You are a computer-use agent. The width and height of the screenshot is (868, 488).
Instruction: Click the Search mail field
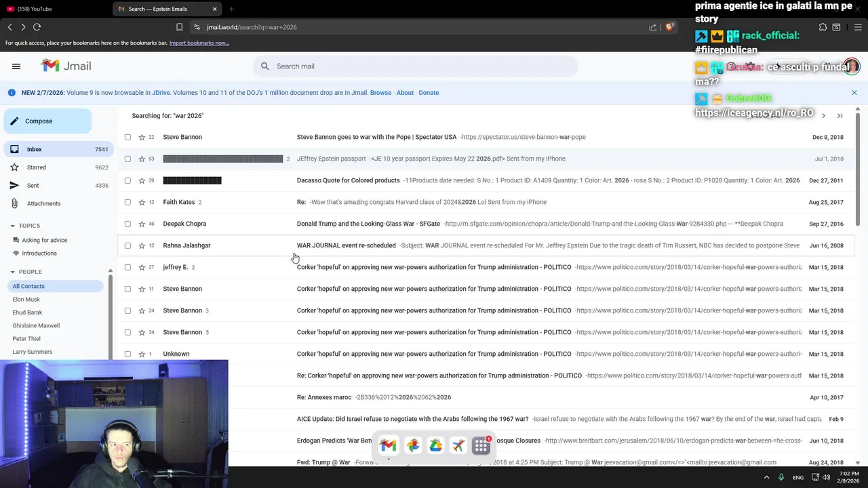(x=416, y=66)
